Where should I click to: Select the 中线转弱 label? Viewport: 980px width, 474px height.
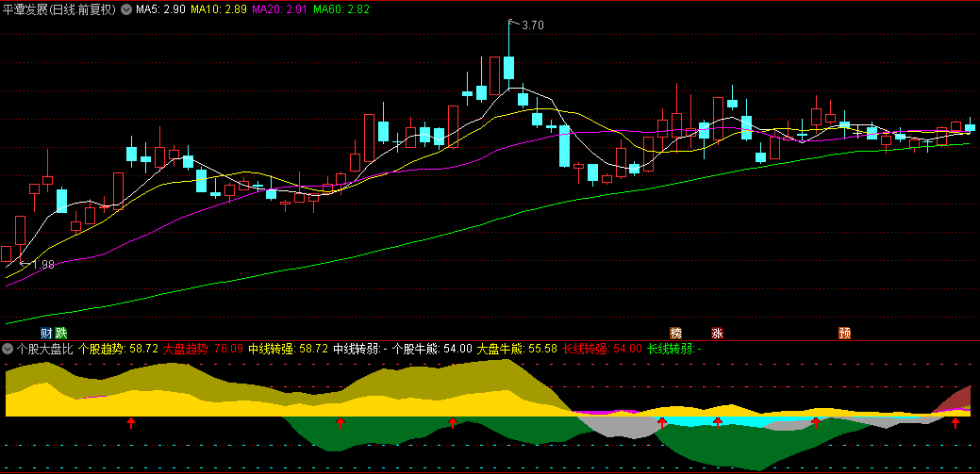coord(360,349)
